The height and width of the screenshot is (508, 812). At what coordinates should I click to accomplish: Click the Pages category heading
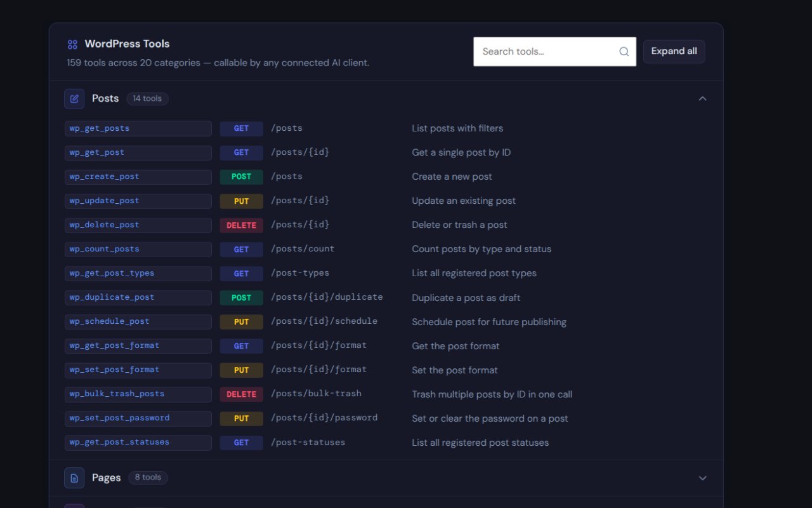tap(106, 478)
